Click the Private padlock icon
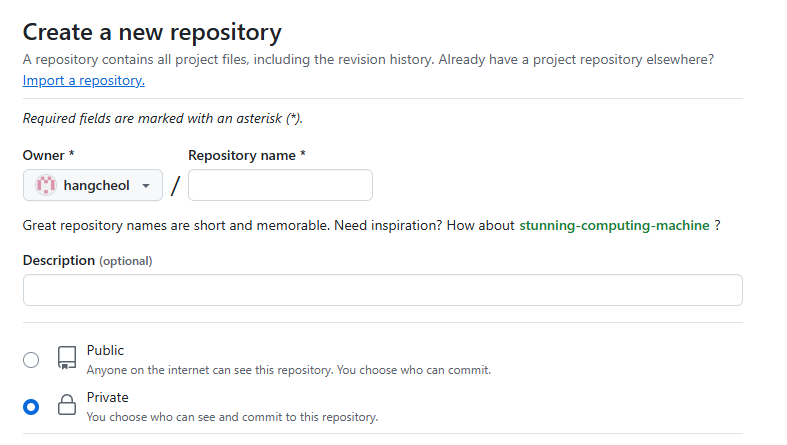The width and height of the screenshot is (787, 445). 67,404
